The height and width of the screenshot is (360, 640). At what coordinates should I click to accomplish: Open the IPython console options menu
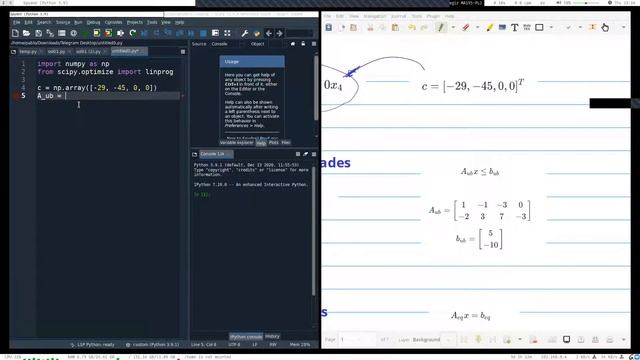(314, 154)
